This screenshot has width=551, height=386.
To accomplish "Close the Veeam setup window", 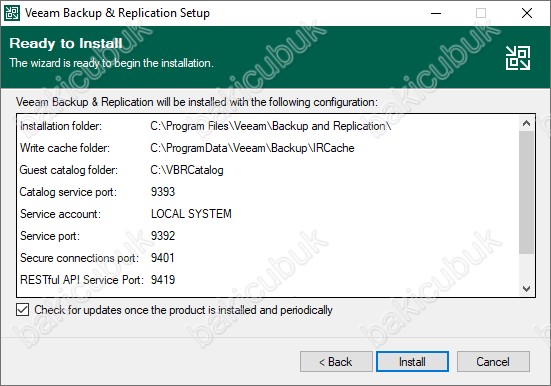I will tap(527, 13).
